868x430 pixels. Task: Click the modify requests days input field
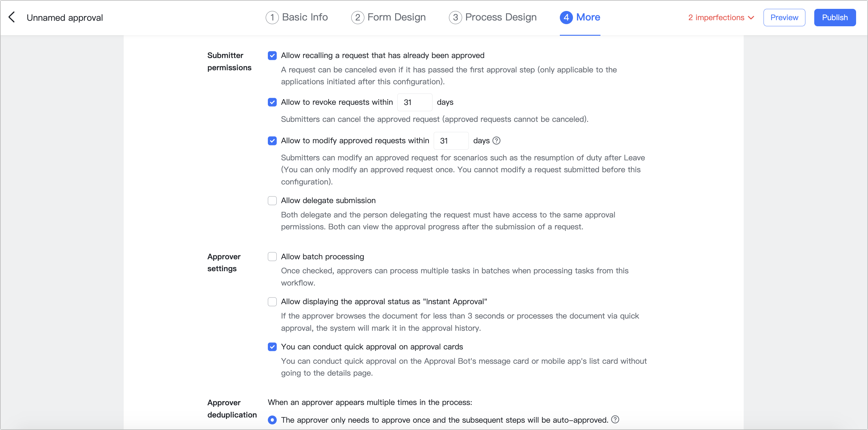[451, 140]
